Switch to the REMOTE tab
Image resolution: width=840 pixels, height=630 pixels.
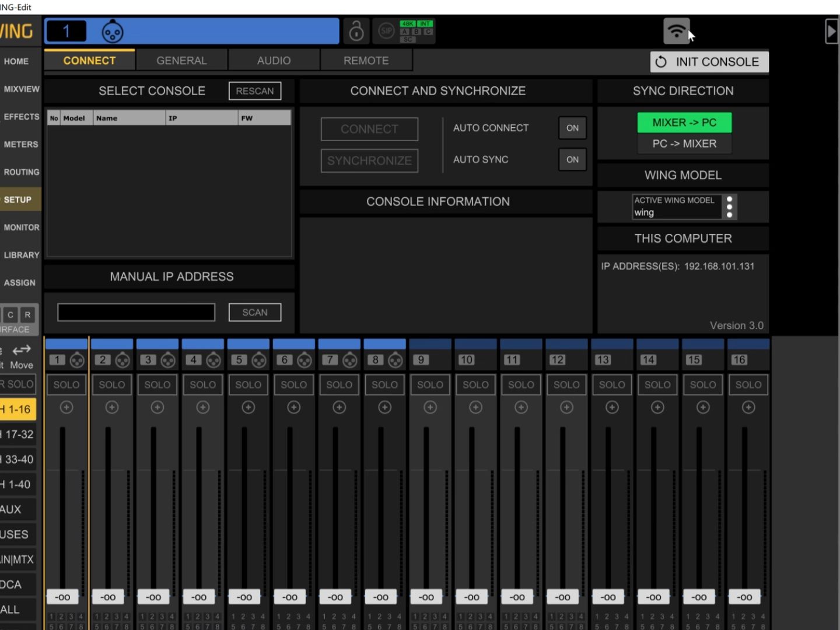[366, 60]
